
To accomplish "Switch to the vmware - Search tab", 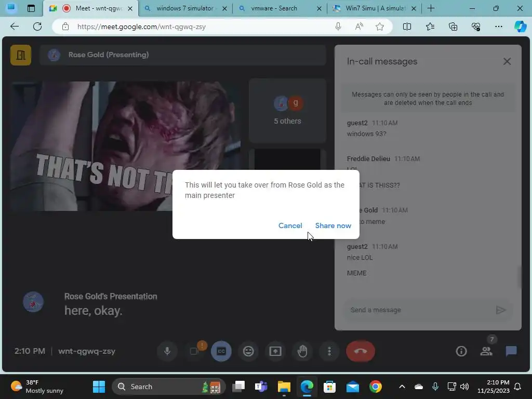I will pyautogui.click(x=274, y=8).
